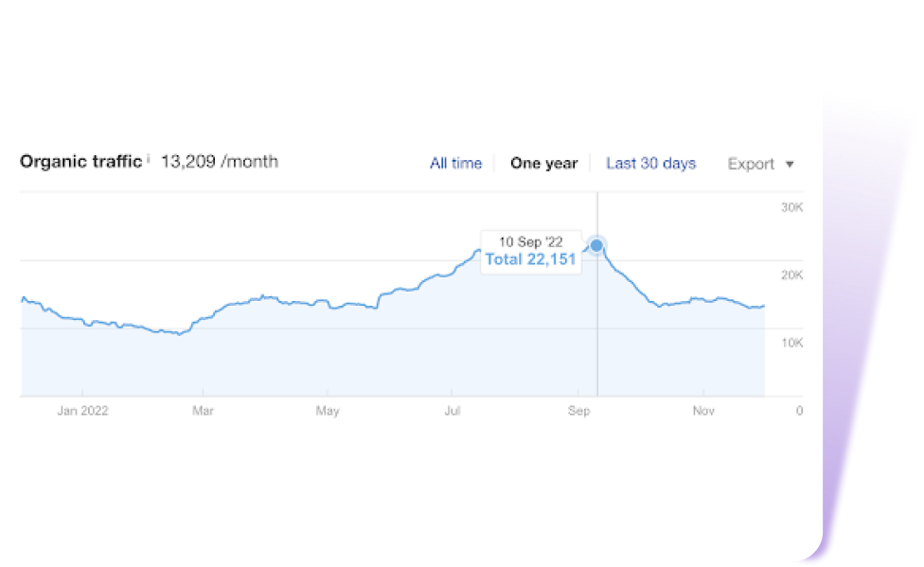924x567 pixels.
Task: Click the Sep axis label
Action: coord(578,410)
